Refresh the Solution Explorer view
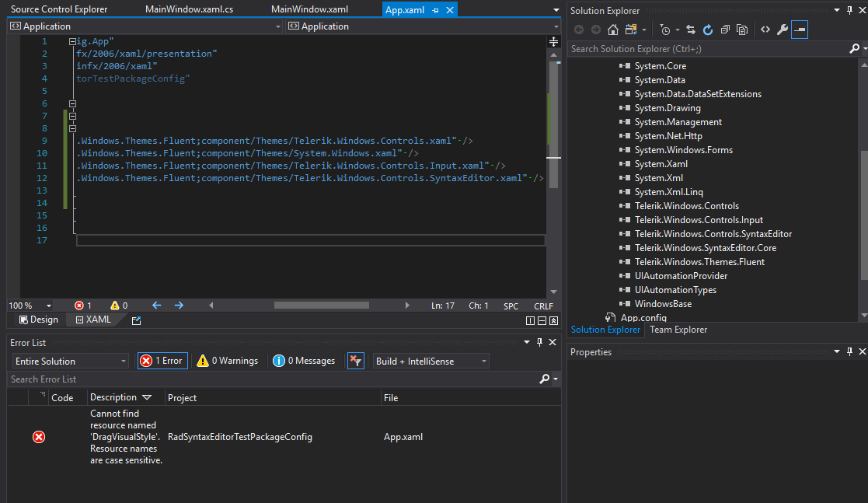This screenshot has height=503, width=868. click(708, 30)
